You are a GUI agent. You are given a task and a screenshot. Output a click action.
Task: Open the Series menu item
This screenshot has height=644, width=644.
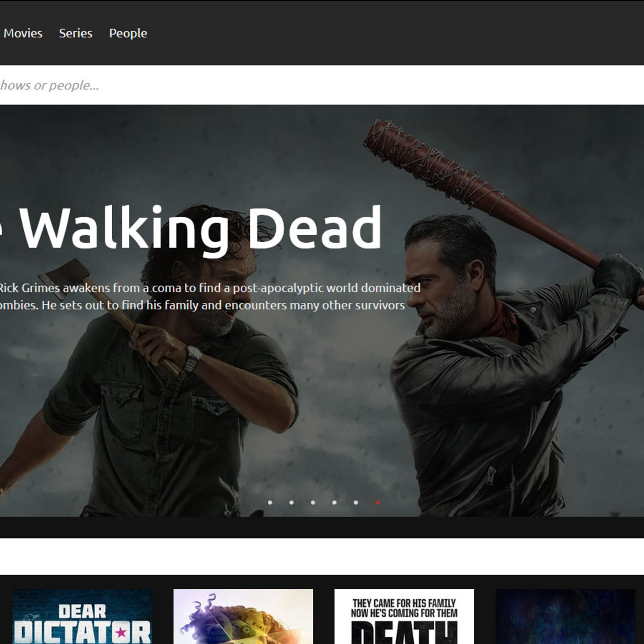coord(76,33)
